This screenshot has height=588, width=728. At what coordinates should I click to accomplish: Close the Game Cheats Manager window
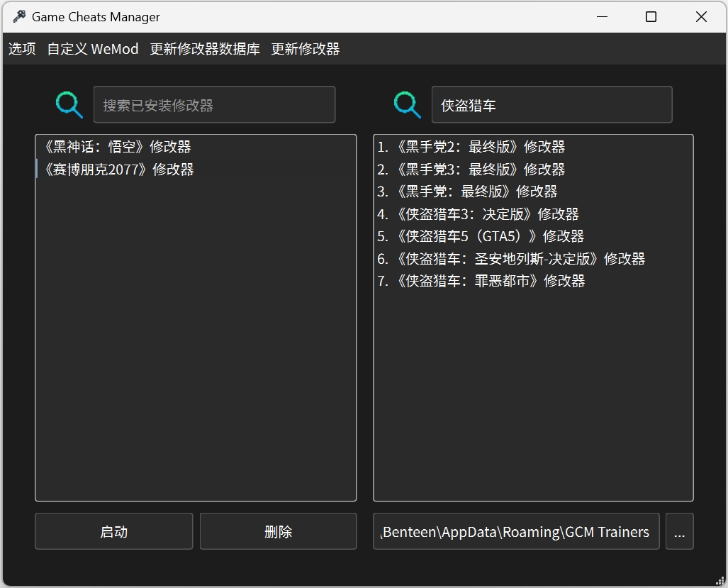[x=701, y=17]
